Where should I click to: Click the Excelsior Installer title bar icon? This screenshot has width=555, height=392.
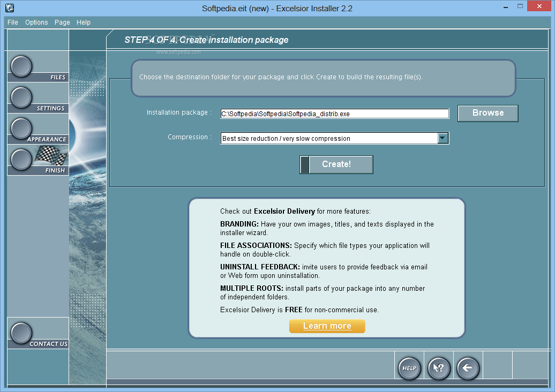click(10, 8)
